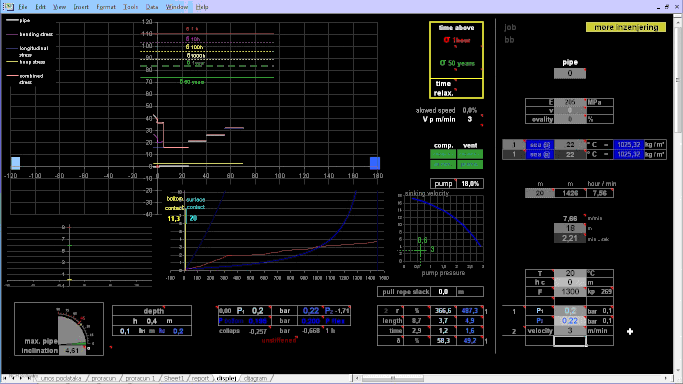683x384 pixels.
Task: Select the ovality value cell
Action: point(570,119)
